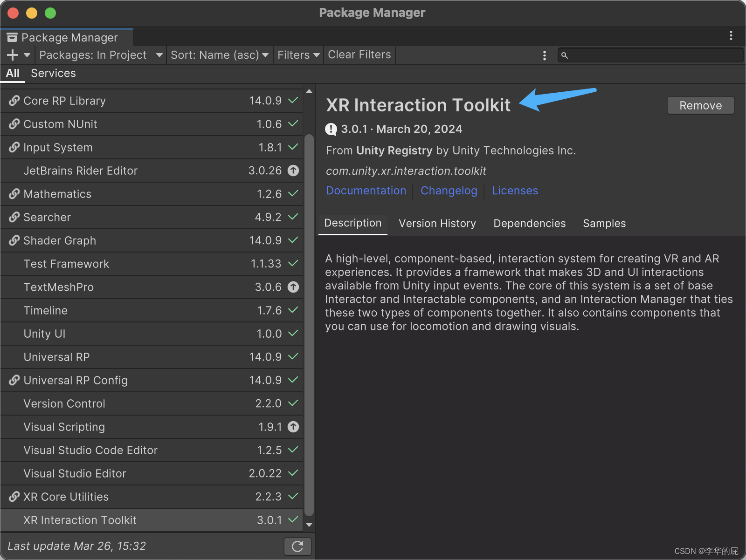Click the list scroll down arrow
This screenshot has width=746, height=560.
309,525
